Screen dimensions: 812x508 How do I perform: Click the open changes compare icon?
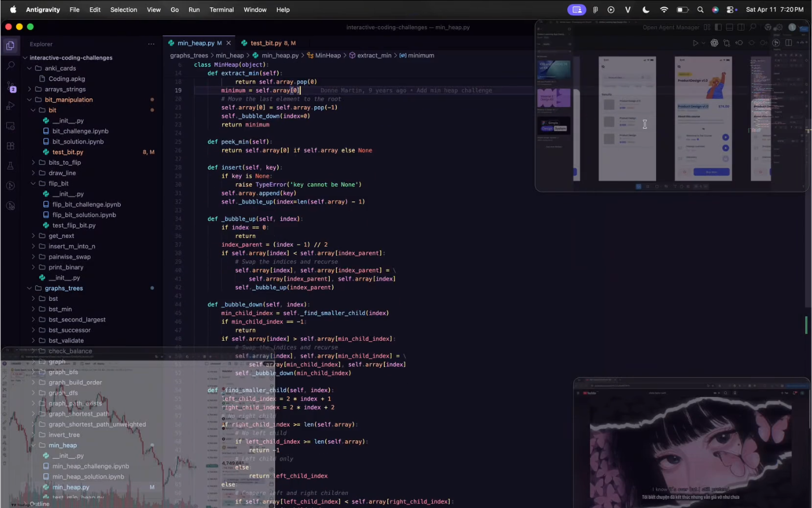(x=727, y=43)
